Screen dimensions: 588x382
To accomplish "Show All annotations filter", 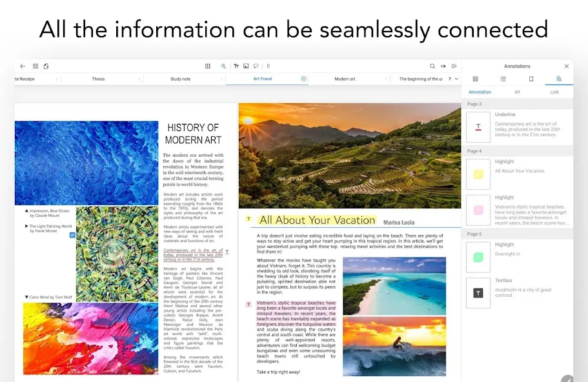I will tap(517, 92).
